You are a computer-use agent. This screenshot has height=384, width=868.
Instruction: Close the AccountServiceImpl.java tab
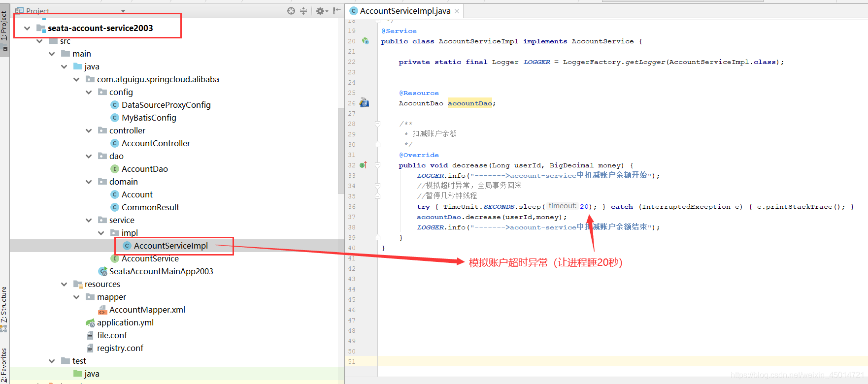(x=457, y=11)
